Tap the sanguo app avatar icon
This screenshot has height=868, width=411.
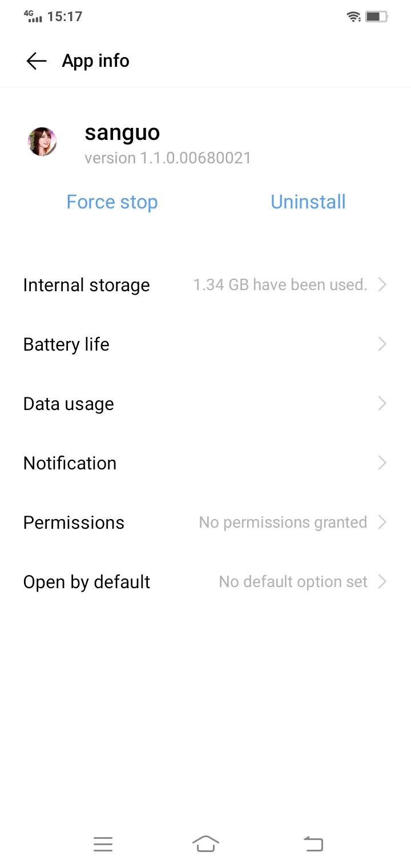[42, 142]
